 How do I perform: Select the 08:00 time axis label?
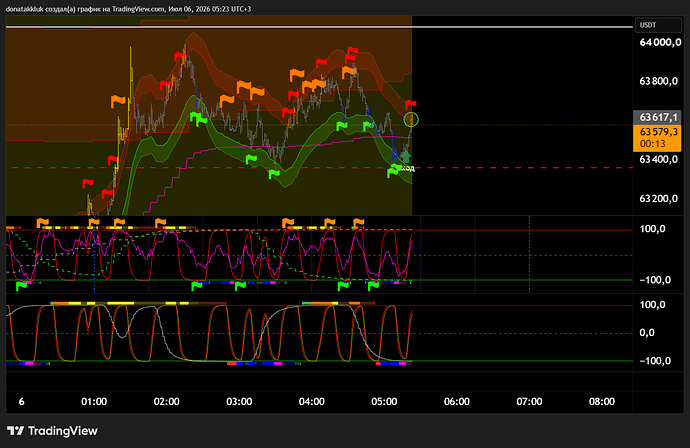pos(602,401)
